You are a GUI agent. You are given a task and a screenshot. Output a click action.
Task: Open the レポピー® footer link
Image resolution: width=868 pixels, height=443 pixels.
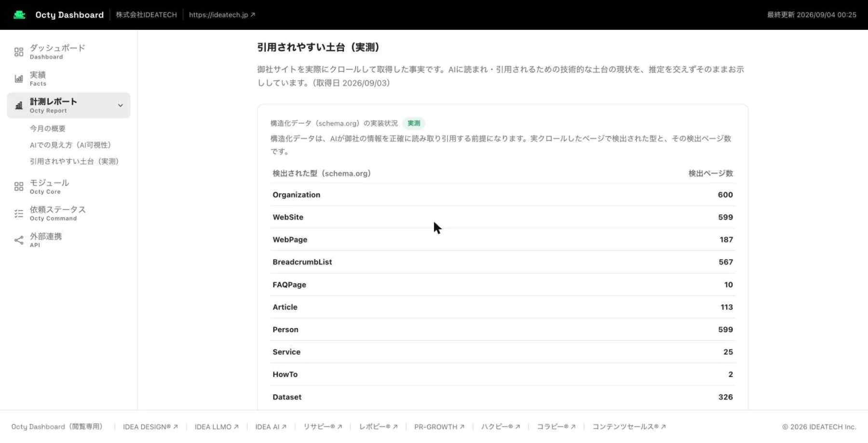tap(378, 427)
